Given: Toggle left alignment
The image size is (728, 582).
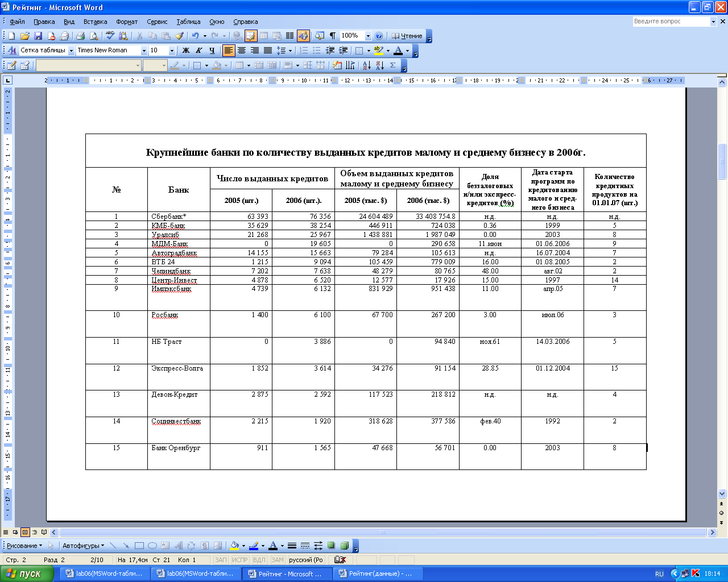Looking at the screenshot, I should pos(229,51).
